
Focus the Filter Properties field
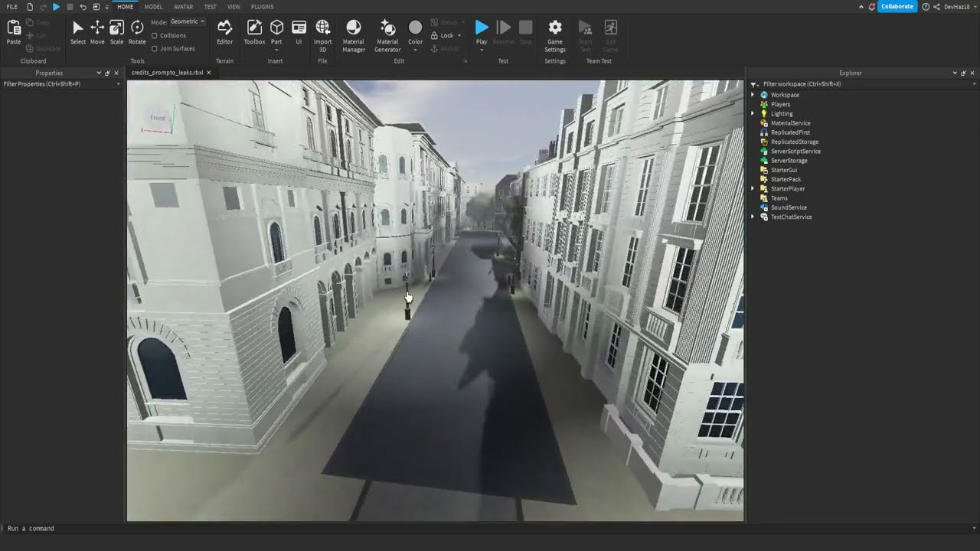[x=61, y=84]
